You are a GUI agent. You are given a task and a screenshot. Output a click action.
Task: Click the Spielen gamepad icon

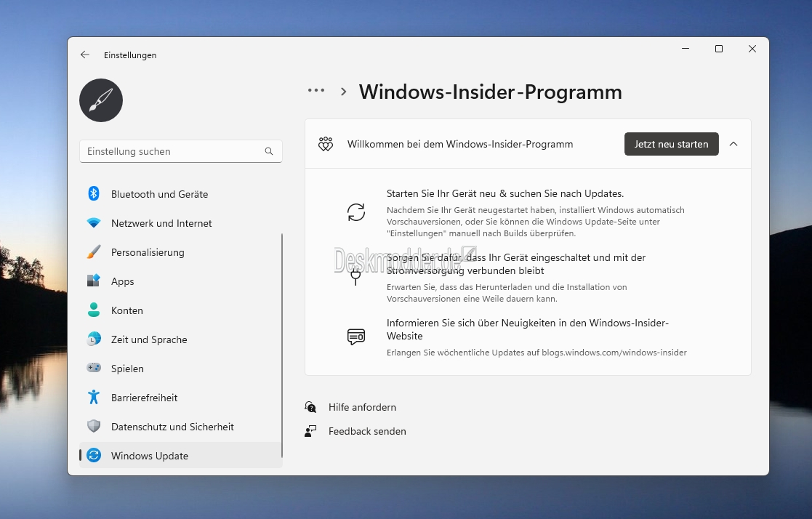[x=94, y=368]
